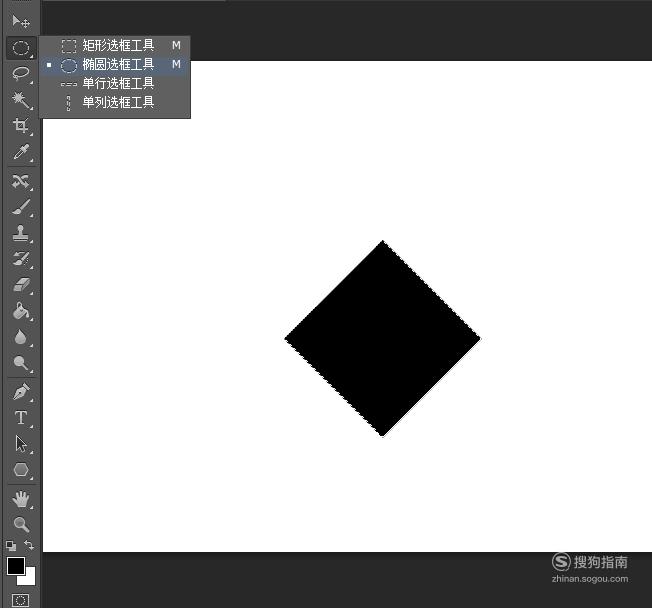Select the Lasso tool
Image resolution: width=652 pixels, height=608 pixels.
tap(21, 73)
